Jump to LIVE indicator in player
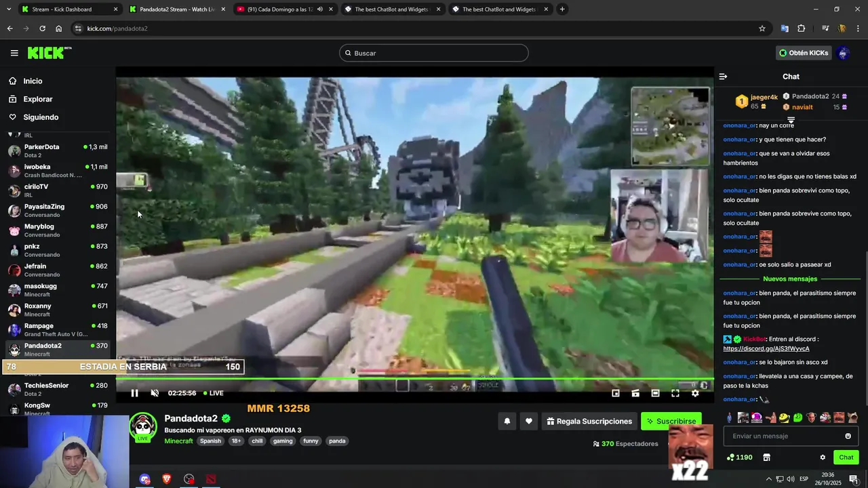Screen dimensions: 868x488 214,393
